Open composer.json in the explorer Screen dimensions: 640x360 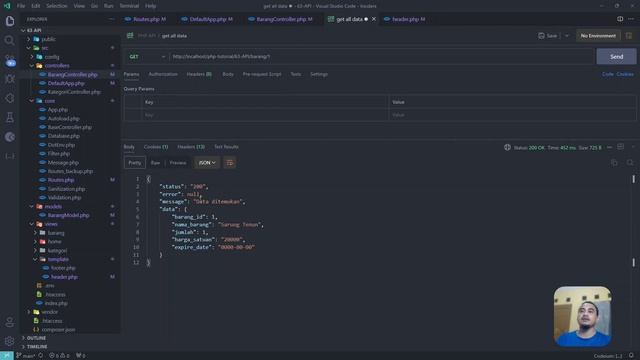(58, 330)
